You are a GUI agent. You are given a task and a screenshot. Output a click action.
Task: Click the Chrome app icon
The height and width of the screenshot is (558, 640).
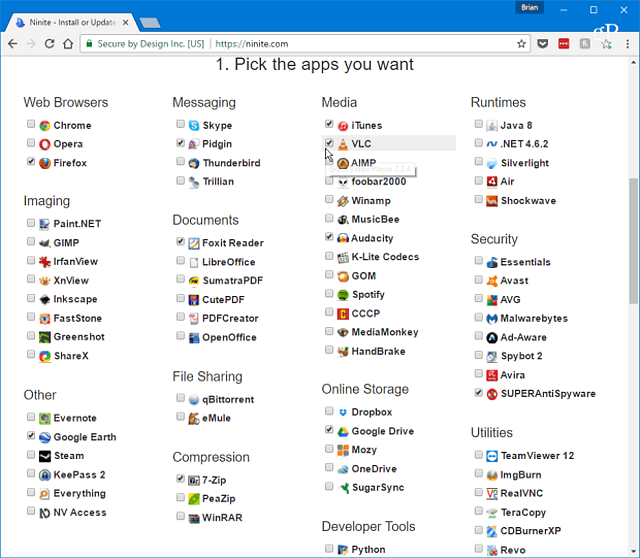(44, 125)
